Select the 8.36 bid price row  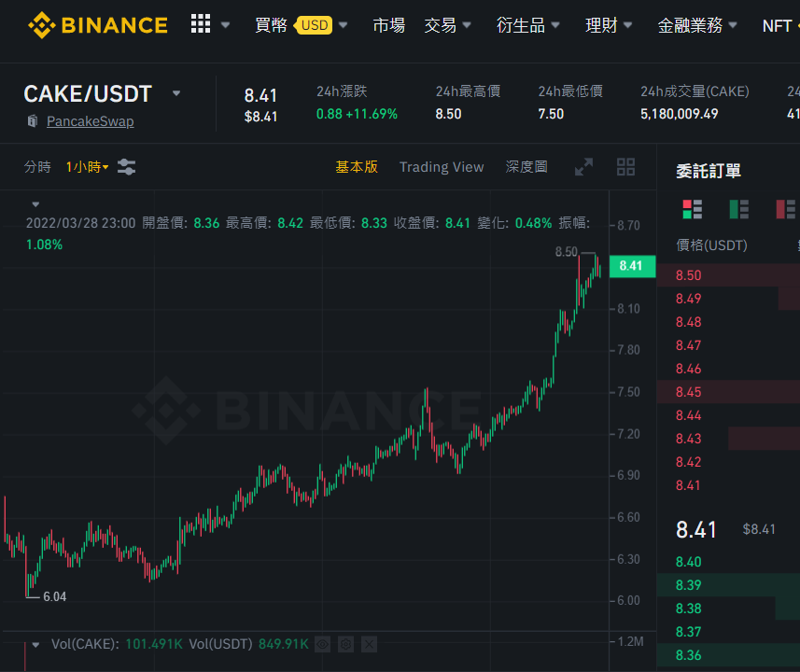coord(728,655)
